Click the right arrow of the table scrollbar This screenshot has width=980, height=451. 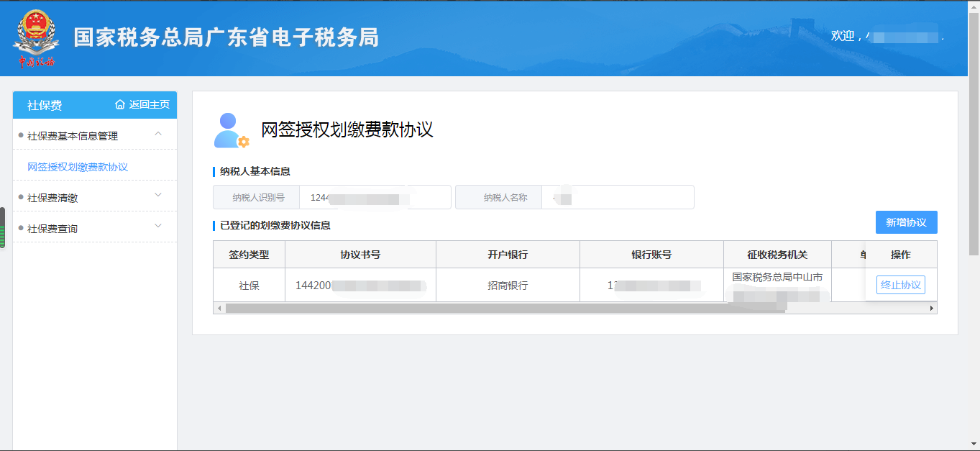pos(931,307)
